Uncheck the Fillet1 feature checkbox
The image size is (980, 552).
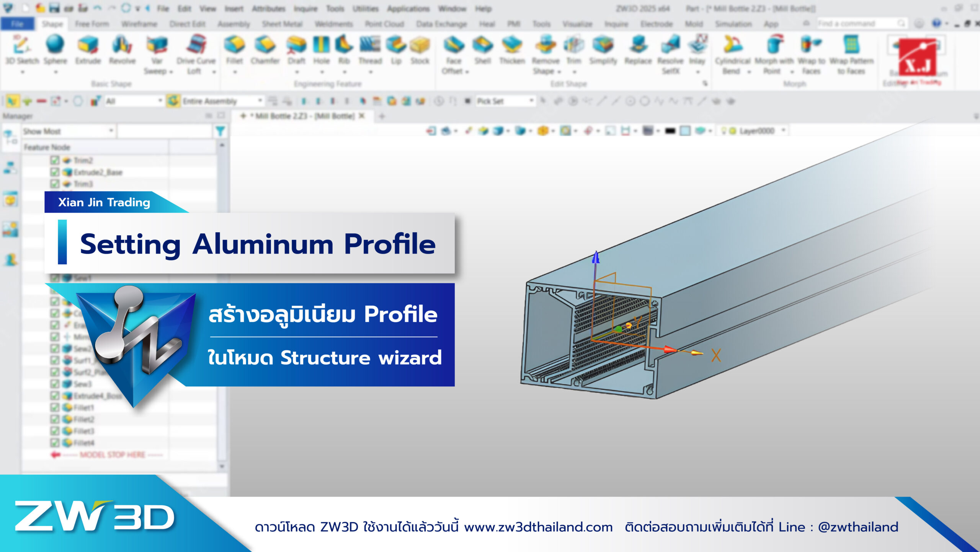coord(55,407)
